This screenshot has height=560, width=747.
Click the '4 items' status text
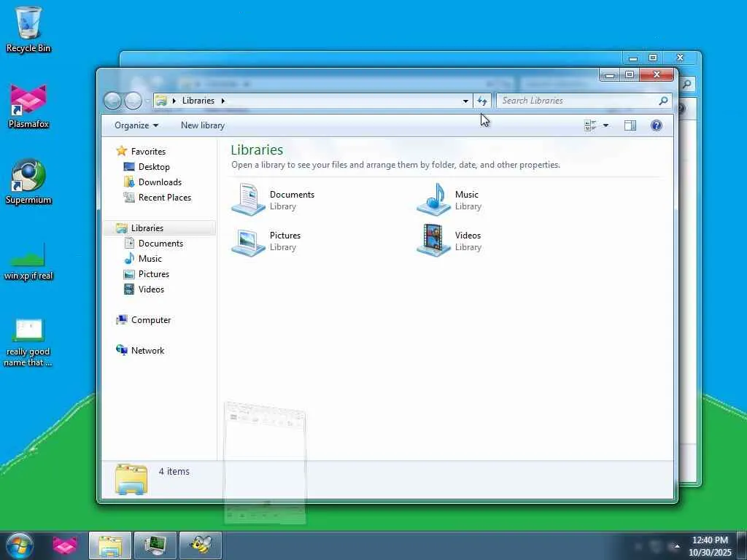tap(174, 472)
